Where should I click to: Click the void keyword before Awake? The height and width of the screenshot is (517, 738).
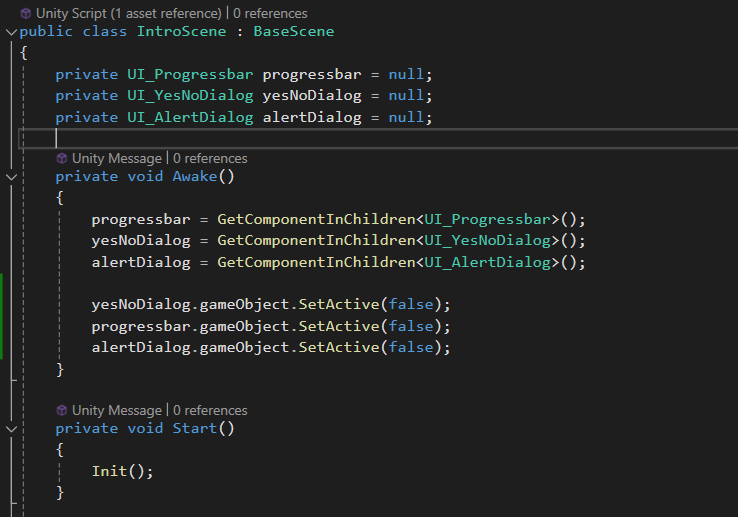pos(145,177)
